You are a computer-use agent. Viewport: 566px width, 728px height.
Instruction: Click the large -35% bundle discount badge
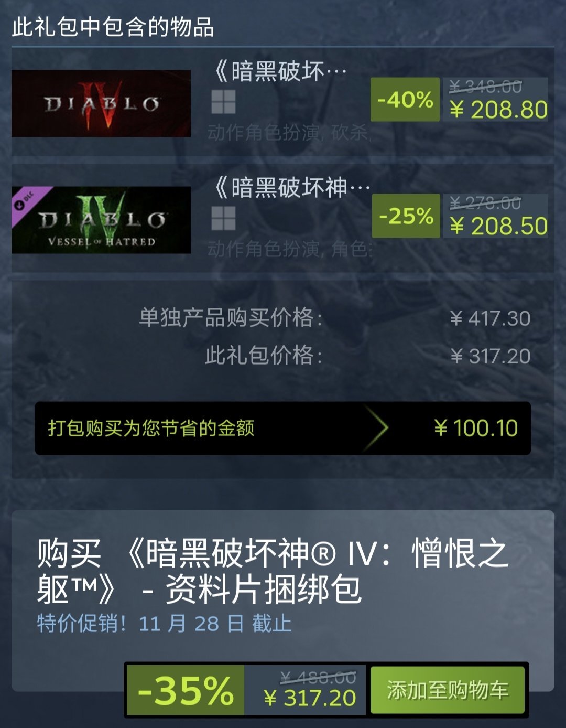tap(186, 690)
